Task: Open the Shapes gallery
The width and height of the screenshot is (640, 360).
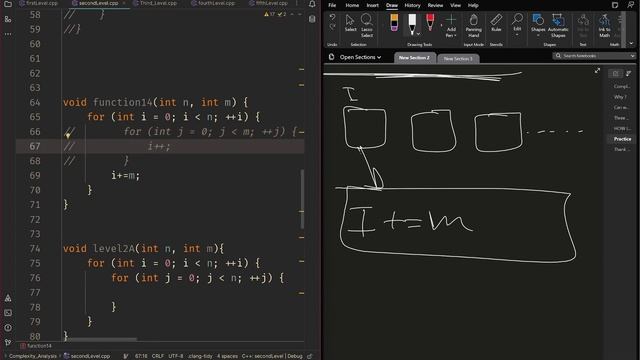Action: 538,25
